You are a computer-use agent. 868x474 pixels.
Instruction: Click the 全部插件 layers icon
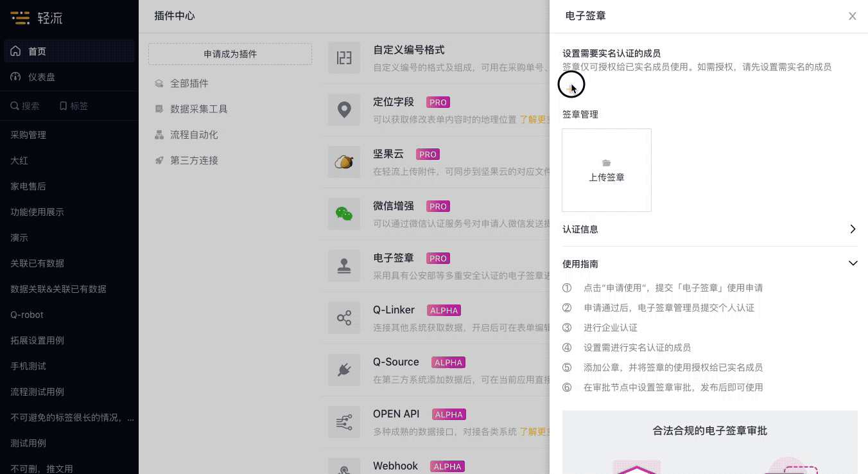(159, 83)
